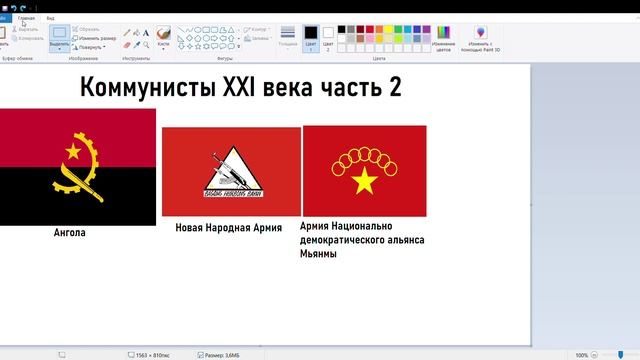Image resolution: width=640 pixels, height=360 pixels.
Task: Select the Line shape
Action: pyautogui.click(x=181, y=30)
